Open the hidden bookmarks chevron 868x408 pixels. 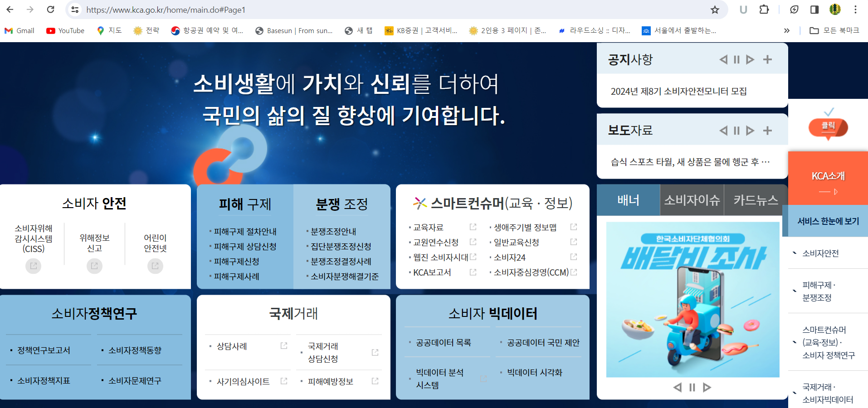coord(786,30)
